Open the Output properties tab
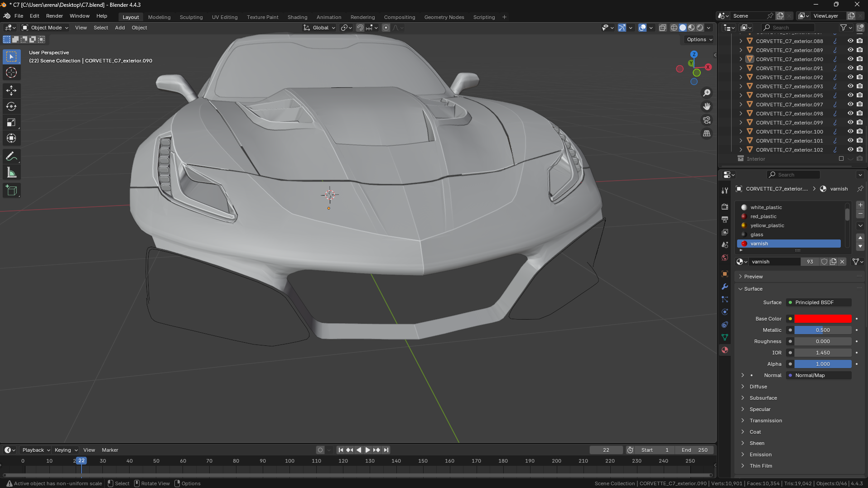The width and height of the screenshot is (868, 488). tap(725, 220)
